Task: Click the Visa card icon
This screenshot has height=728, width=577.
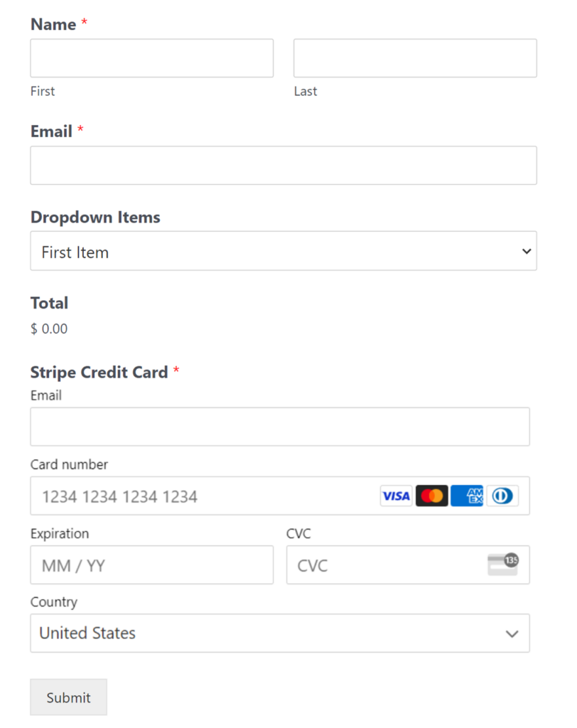Action: coord(396,496)
